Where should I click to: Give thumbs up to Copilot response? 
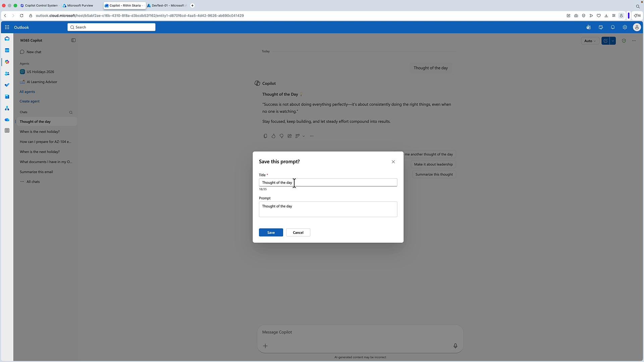(x=273, y=136)
